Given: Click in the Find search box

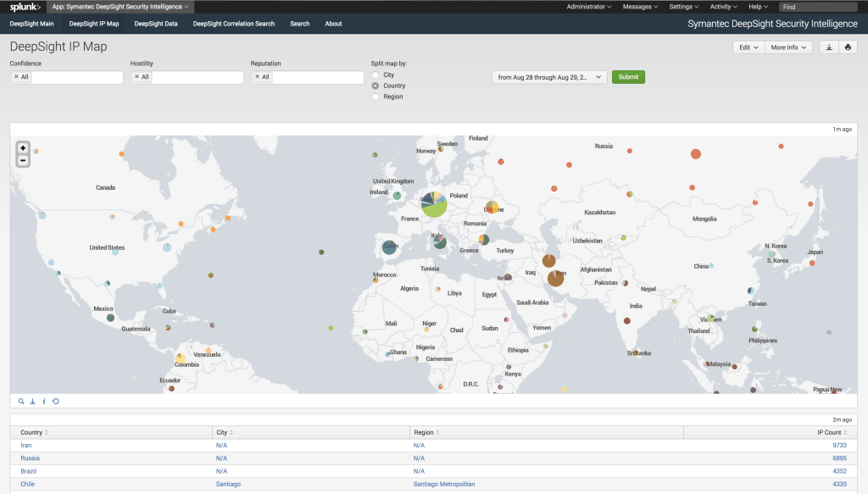Looking at the screenshot, I should (818, 7).
